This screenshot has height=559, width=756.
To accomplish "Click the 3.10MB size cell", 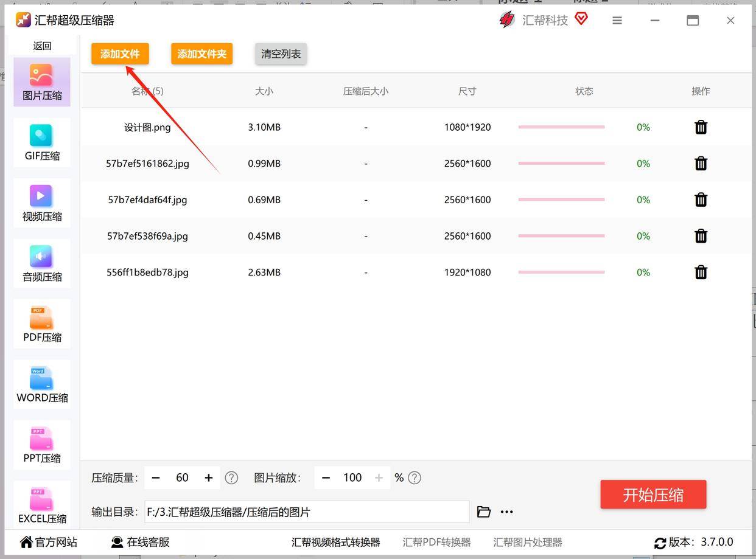I will [x=264, y=127].
